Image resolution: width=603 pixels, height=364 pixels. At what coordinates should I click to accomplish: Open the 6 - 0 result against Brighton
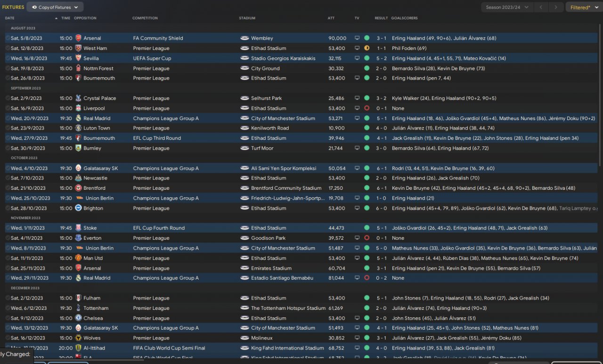(382, 208)
